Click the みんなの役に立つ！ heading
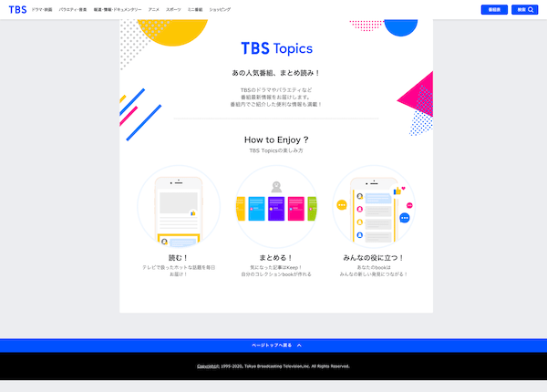Viewport: 547px width, 392px height. (374, 258)
